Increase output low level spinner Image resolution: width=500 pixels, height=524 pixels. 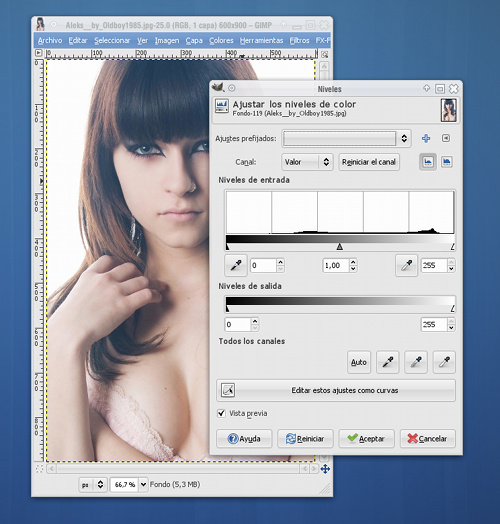click(x=255, y=321)
